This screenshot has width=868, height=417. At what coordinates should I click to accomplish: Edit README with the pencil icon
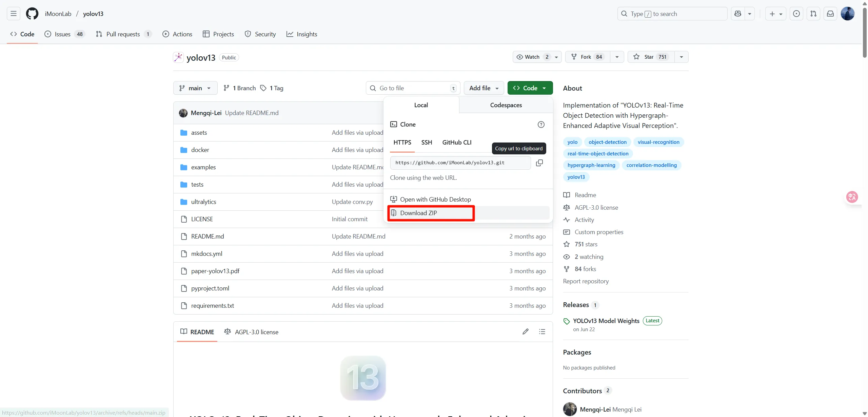525,331
